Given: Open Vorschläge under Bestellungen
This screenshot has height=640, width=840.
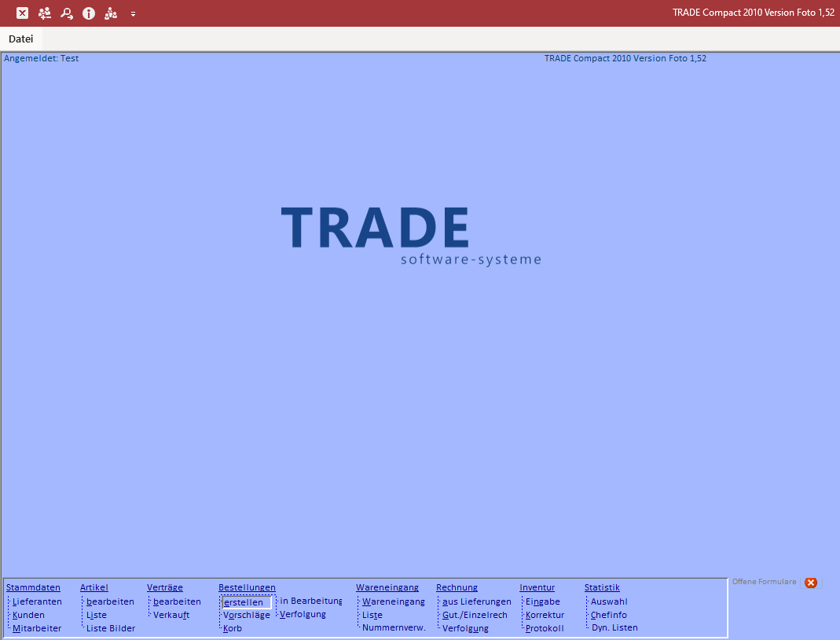Looking at the screenshot, I should point(247,615).
